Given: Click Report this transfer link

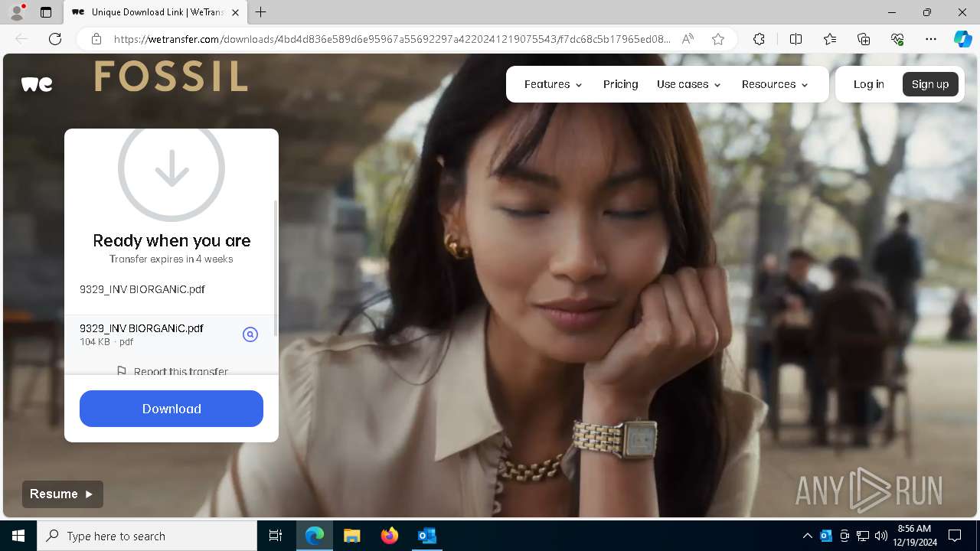Looking at the screenshot, I should coord(181,371).
